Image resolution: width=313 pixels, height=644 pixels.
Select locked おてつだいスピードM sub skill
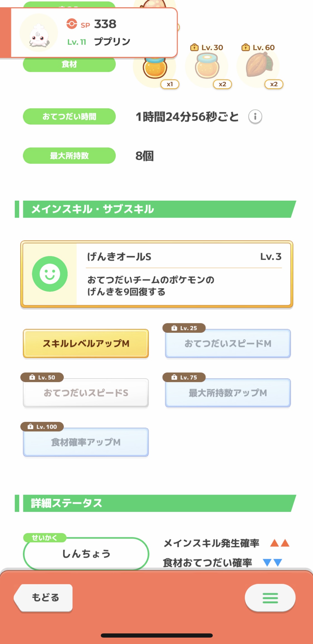[x=228, y=344]
